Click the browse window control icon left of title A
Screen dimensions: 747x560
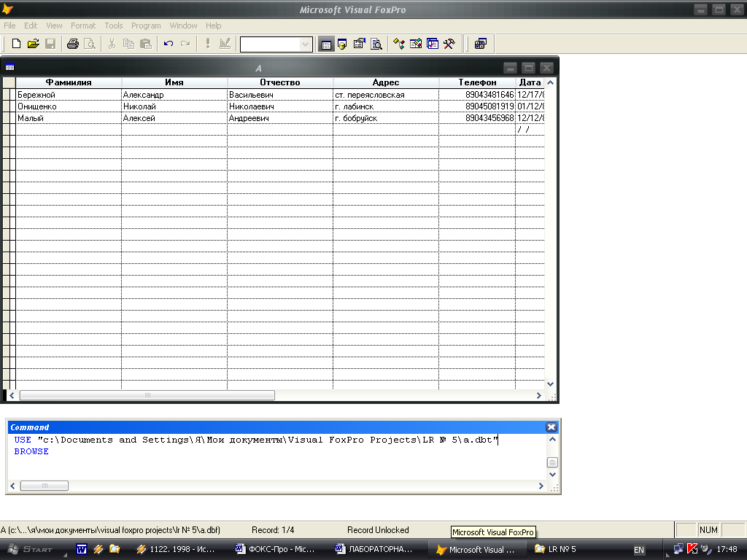(x=10, y=67)
